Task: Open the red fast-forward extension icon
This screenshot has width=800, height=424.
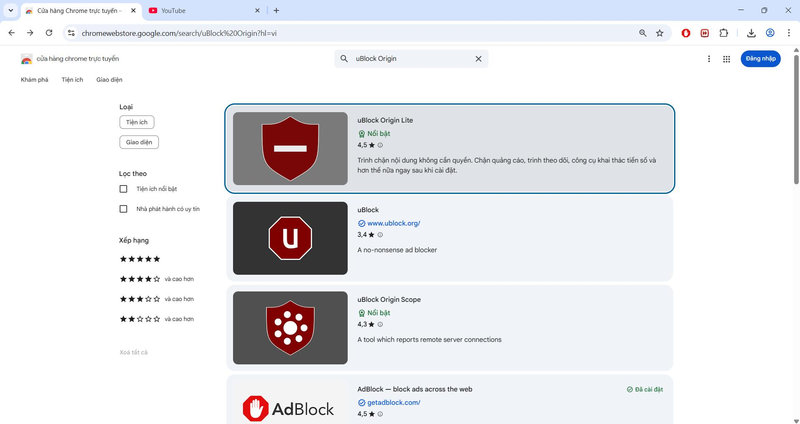Action: (705, 33)
